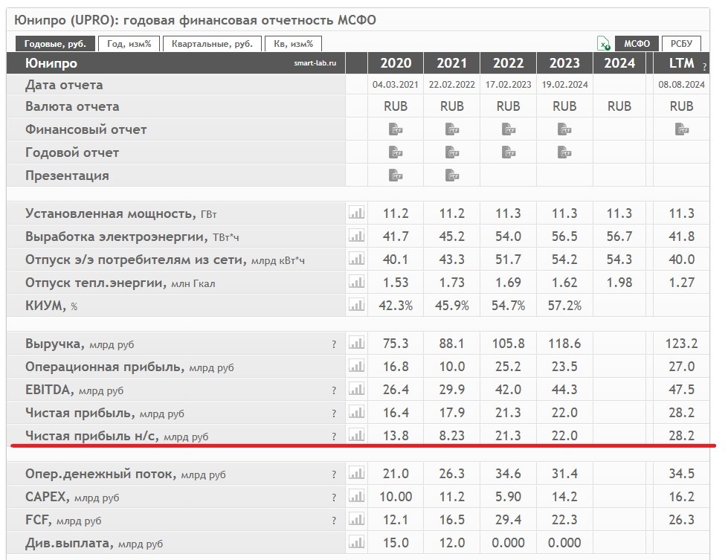Click the 2023 column header
Image resolution: width=728 pixels, height=560 pixels.
pyautogui.click(x=564, y=63)
